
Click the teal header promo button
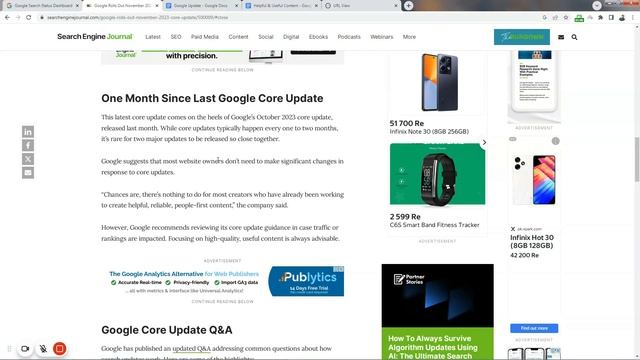point(522,37)
